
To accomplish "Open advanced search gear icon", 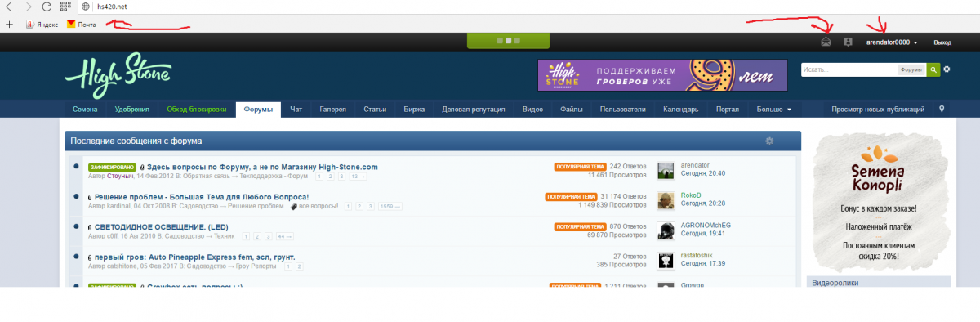I will tap(947, 70).
